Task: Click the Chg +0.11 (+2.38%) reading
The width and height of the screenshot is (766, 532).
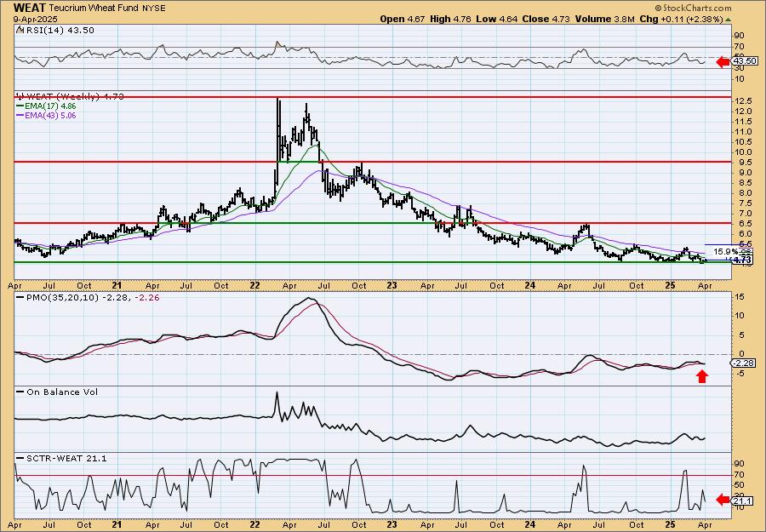Action: [681, 19]
